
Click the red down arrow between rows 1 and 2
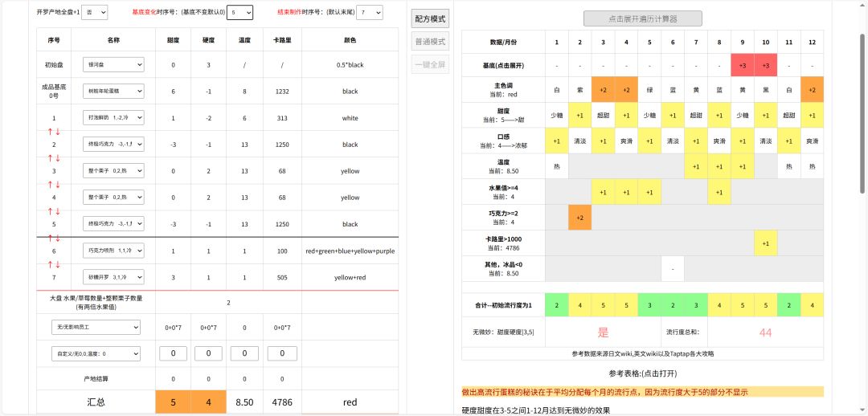coord(58,131)
